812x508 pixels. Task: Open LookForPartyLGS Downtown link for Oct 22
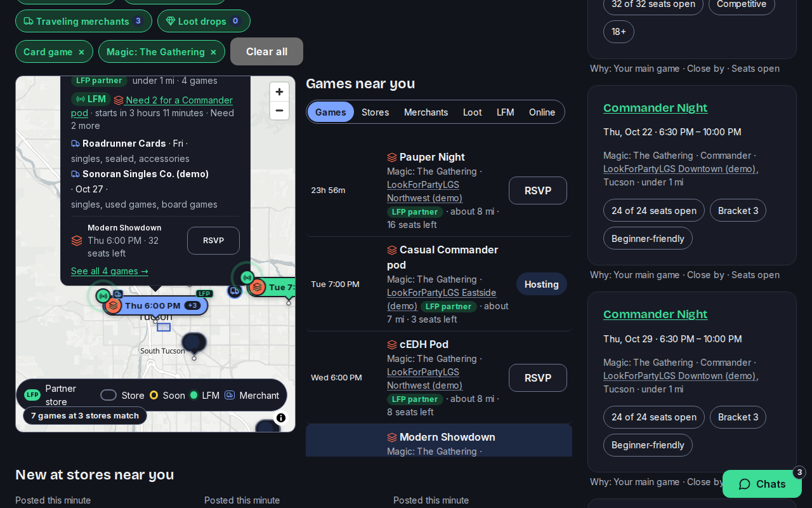pos(679,169)
